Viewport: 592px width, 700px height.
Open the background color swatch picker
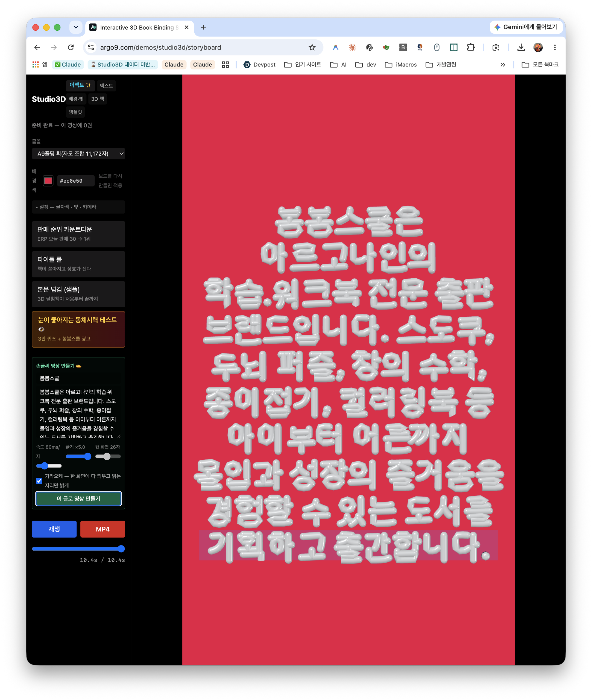48,181
